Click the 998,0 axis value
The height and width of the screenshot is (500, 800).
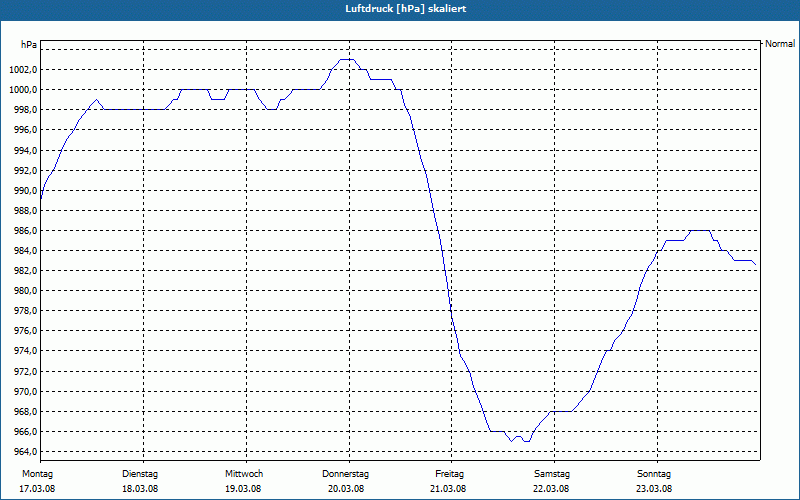click(25, 110)
